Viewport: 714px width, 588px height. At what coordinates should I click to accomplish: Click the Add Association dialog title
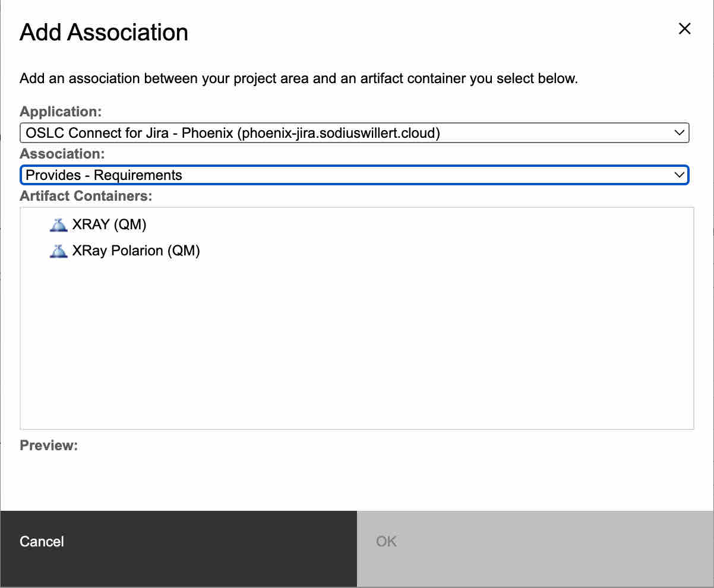tap(104, 32)
